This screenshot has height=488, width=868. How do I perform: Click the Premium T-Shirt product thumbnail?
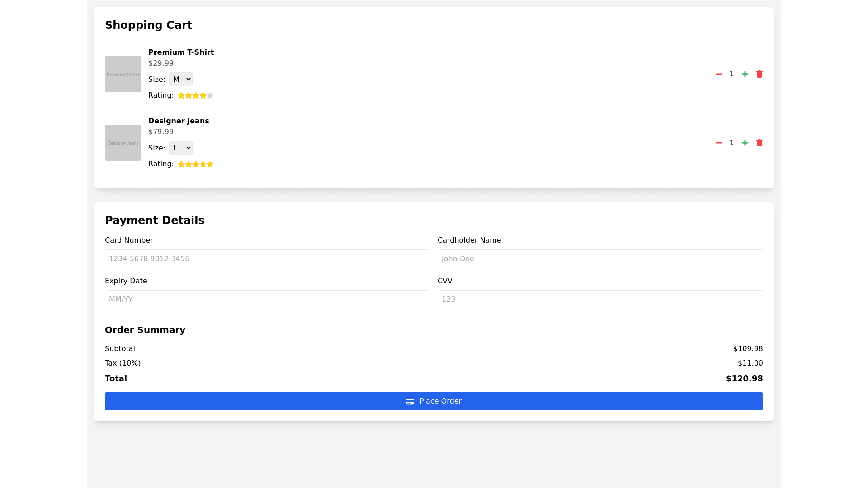(x=123, y=74)
